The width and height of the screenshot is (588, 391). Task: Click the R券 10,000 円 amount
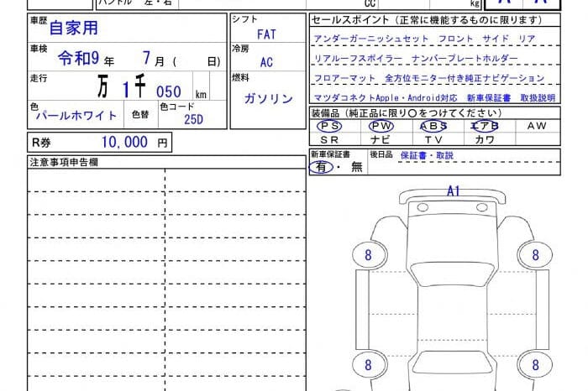coord(134,143)
